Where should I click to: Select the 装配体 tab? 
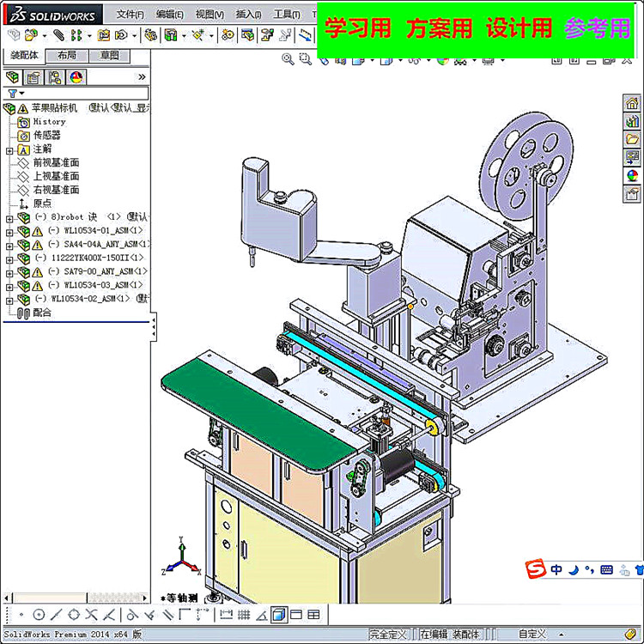click(24, 55)
